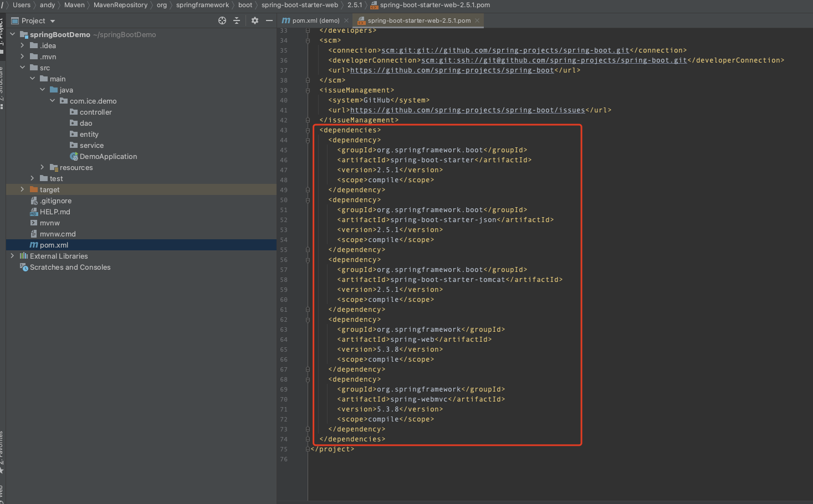Close the spring-boot-starter-web-2.5.1.pom tab

coord(477,20)
